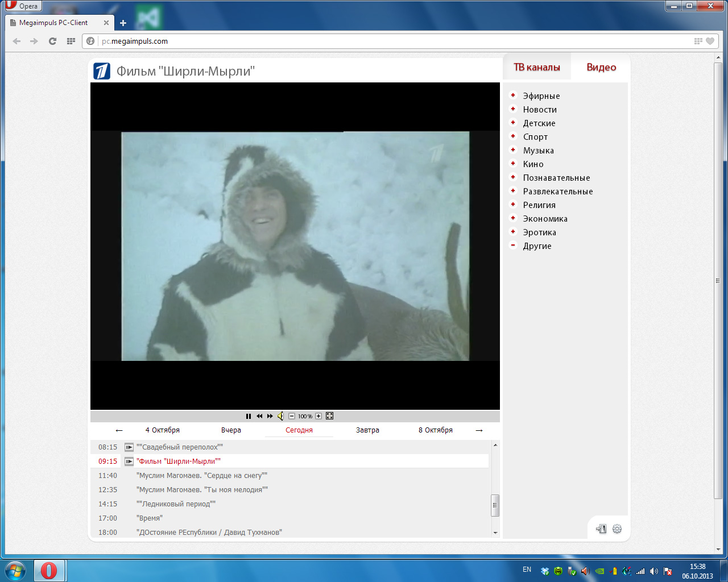
Task: Select the Завтра schedule day
Action: [367, 430]
